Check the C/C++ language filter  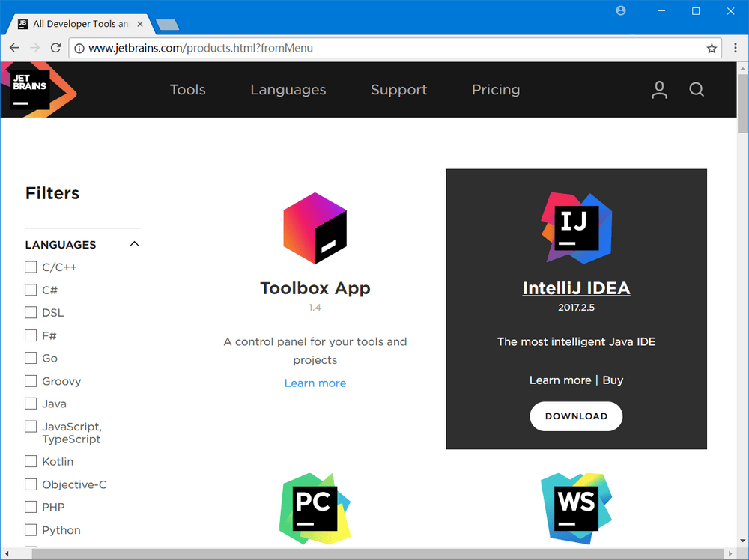click(31, 267)
